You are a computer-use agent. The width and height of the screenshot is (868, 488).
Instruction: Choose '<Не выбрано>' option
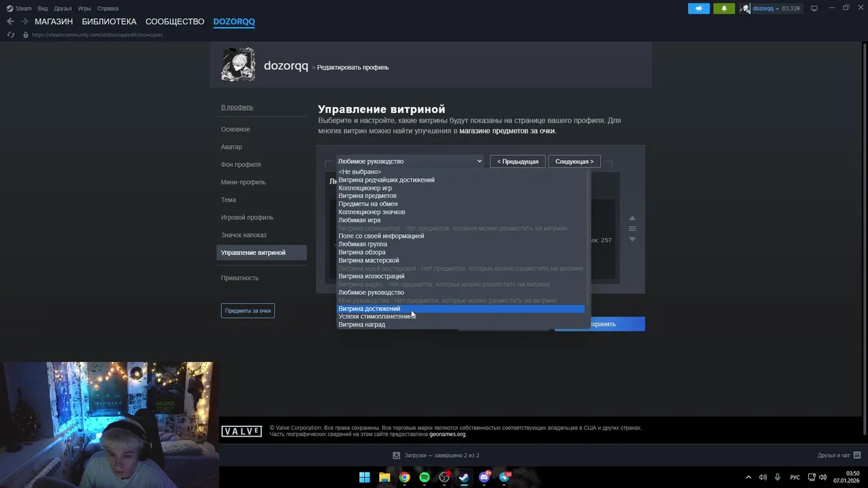(462, 171)
